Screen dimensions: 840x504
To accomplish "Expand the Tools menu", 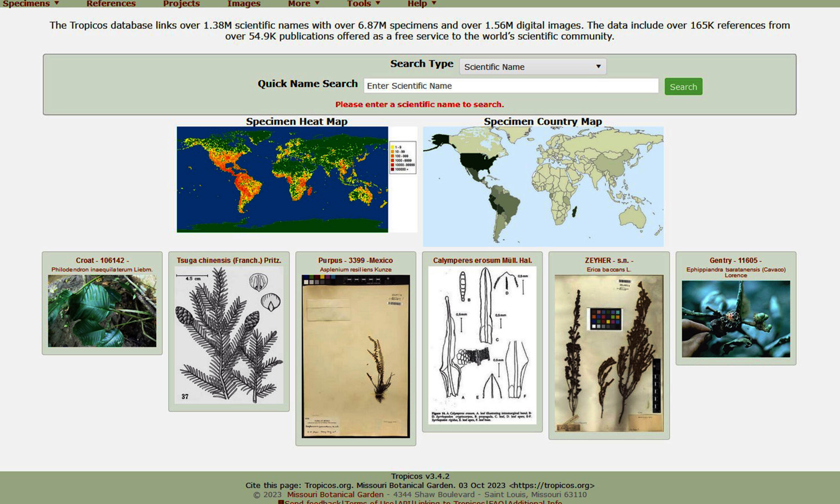I will coord(363,3).
